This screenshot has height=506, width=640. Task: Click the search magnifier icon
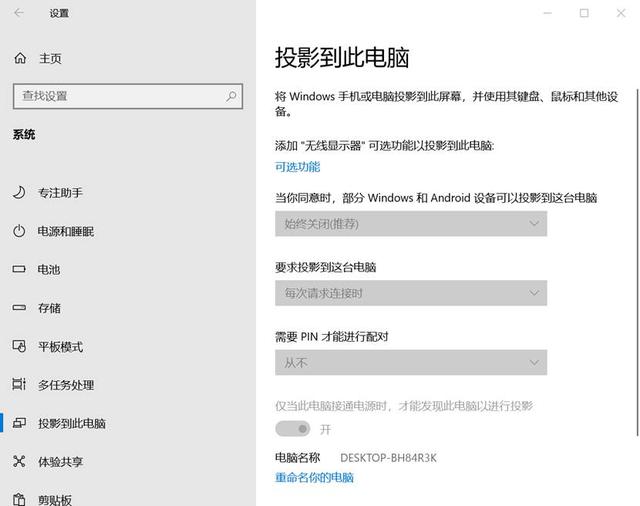(x=231, y=96)
